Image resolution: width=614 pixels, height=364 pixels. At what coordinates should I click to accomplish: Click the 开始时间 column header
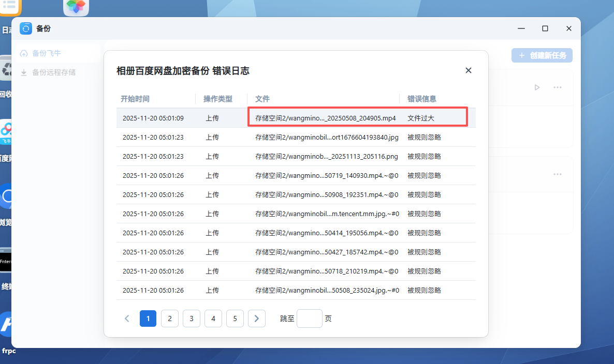coord(135,99)
